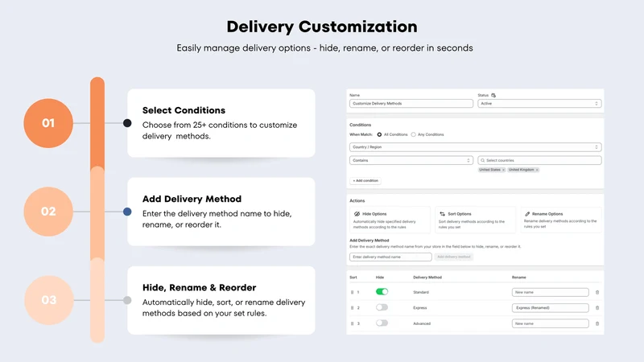Click the Select countries search field

pyautogui.click(x=539, y=160)
